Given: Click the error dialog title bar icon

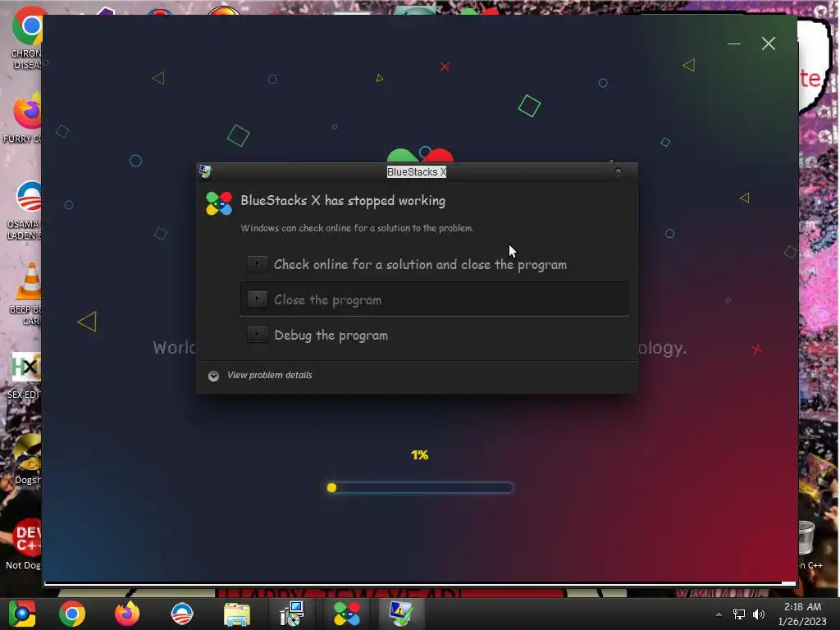Looking at the screenshot, I should click(205, 171).
